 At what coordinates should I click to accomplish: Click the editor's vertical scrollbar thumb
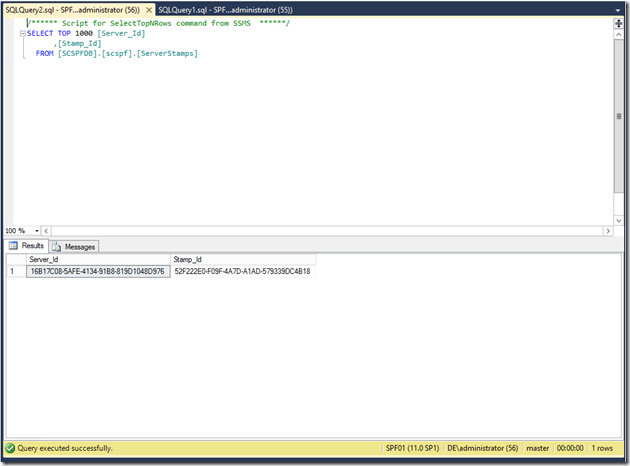pyautogui.click(x=618, y=115)
